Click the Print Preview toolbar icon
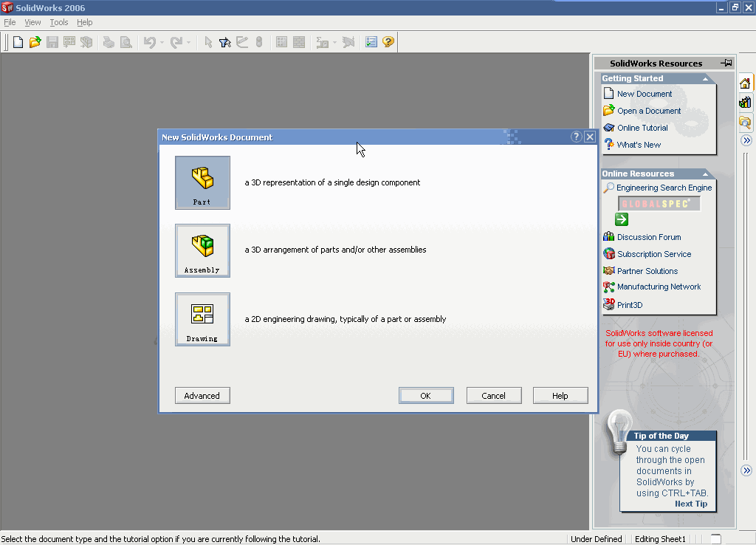Screen dimensions: 756x545 tap(126, 42)
